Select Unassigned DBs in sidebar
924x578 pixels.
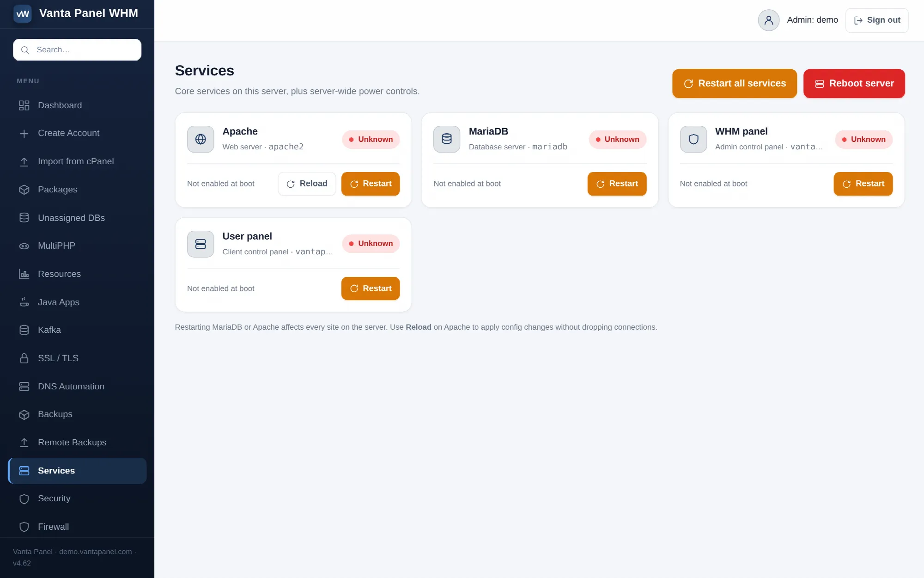point(77,218)
